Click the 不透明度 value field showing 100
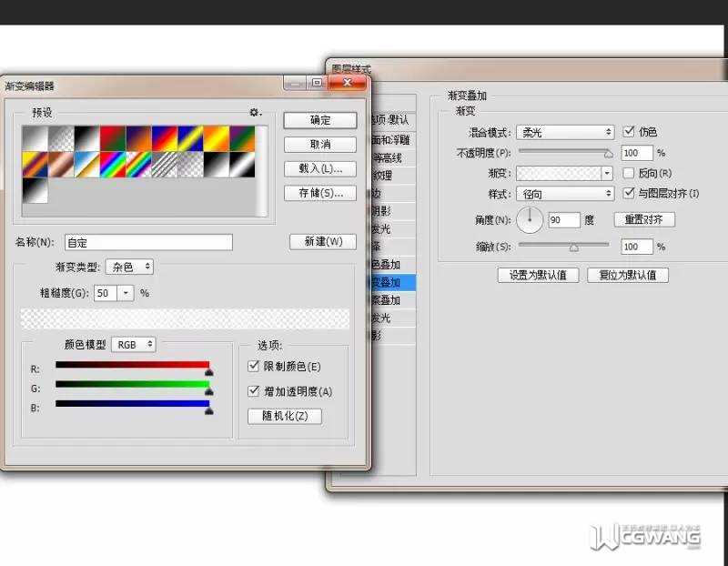728x566 pixels. (637, 153)
